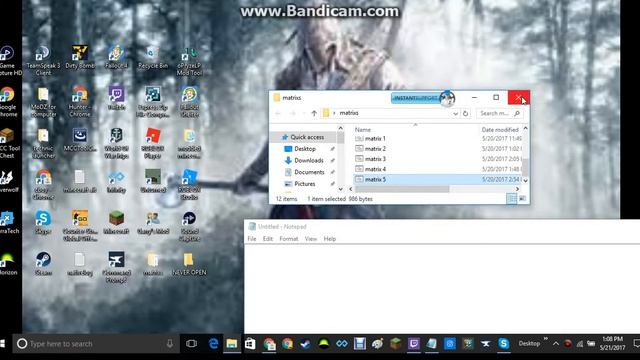Open the taskbar clock and date
The image size is (640, 360).
(x=612, y=344)
